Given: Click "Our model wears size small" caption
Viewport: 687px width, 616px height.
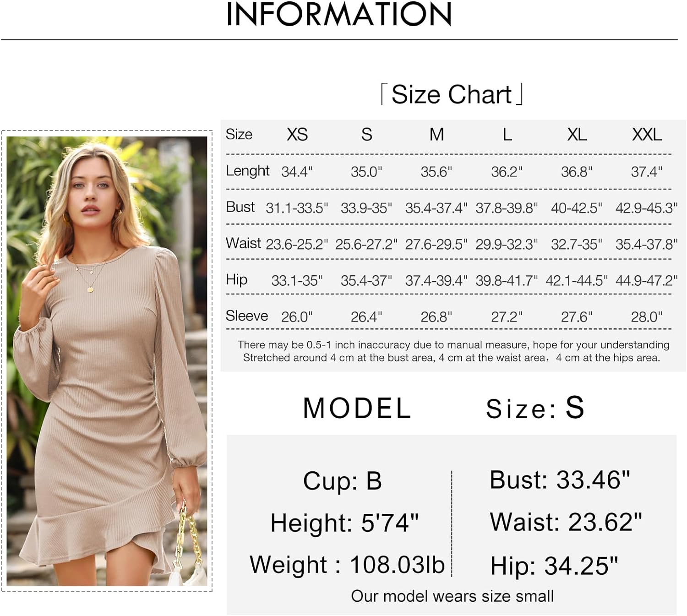Looking at the screenshot, I should point(453,596).
